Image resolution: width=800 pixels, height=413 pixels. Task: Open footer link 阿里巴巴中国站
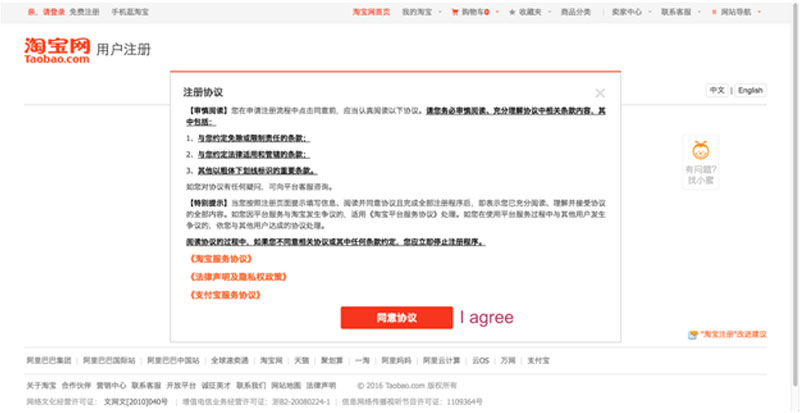pyautogui.click(x=173, y=360)
